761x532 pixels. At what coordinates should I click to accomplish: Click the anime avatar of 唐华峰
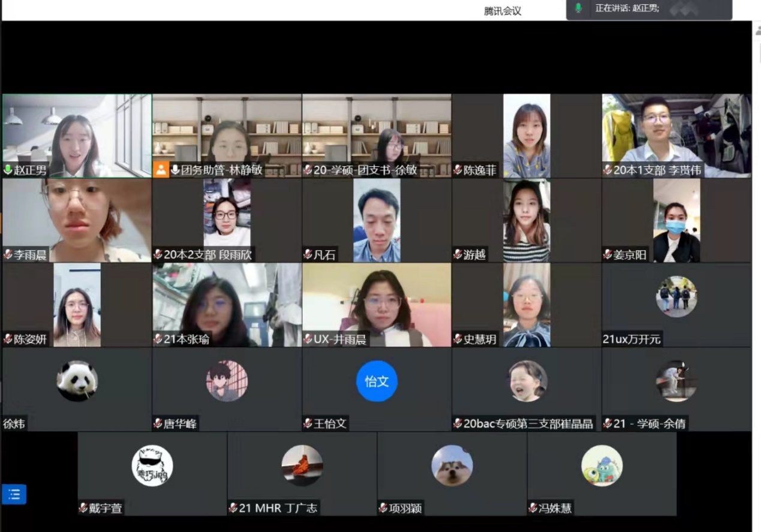click(227, 381)
